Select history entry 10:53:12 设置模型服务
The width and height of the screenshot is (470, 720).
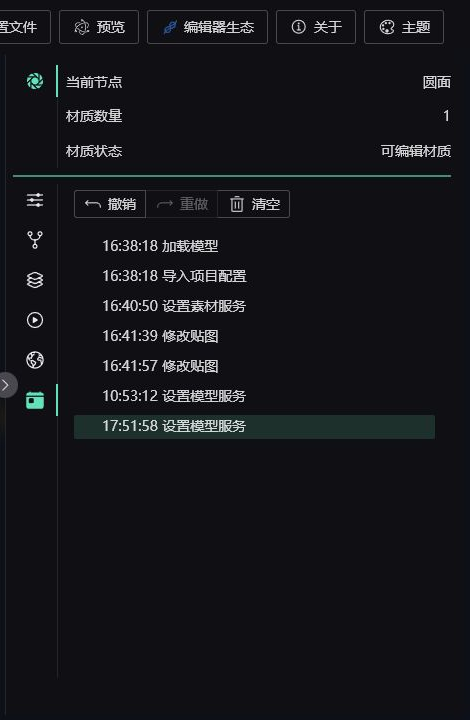(x=254, y=396)
